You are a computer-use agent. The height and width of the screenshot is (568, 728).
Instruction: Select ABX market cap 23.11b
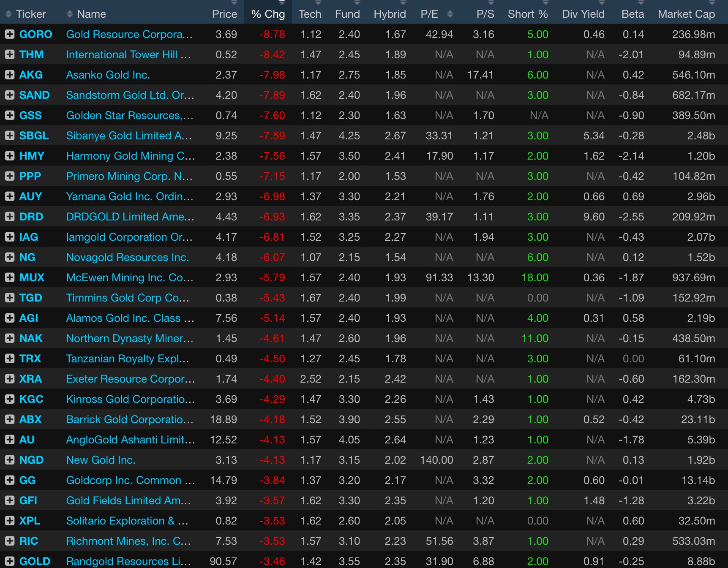pyautogui.click(x=698, y=419)
